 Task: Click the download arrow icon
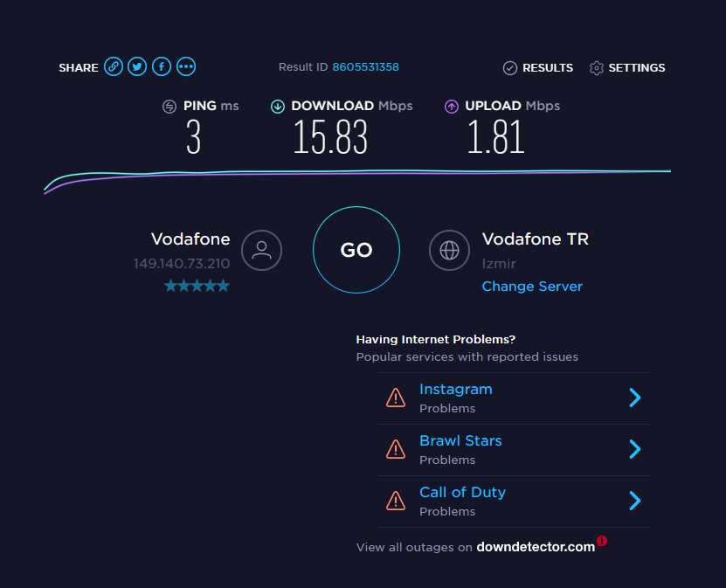pyautogui.click(x=278, y=107)
